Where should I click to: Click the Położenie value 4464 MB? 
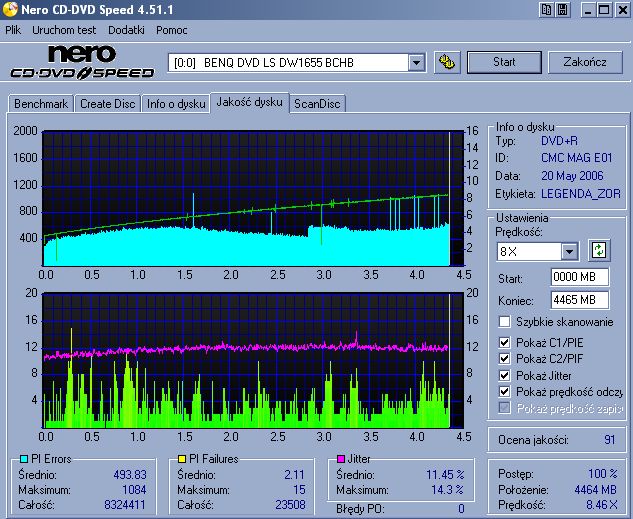click(595, 490)
